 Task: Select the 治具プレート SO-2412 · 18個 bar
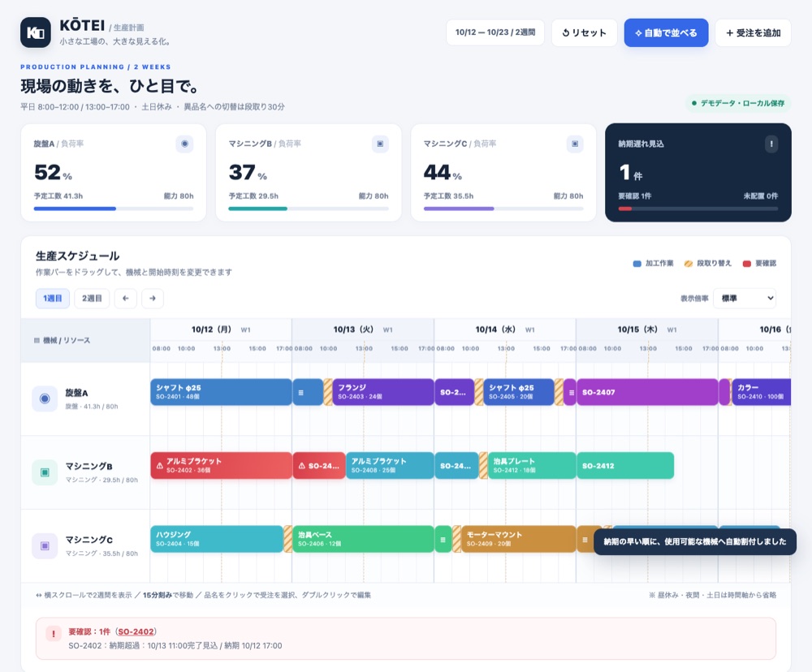coord(532,465)
